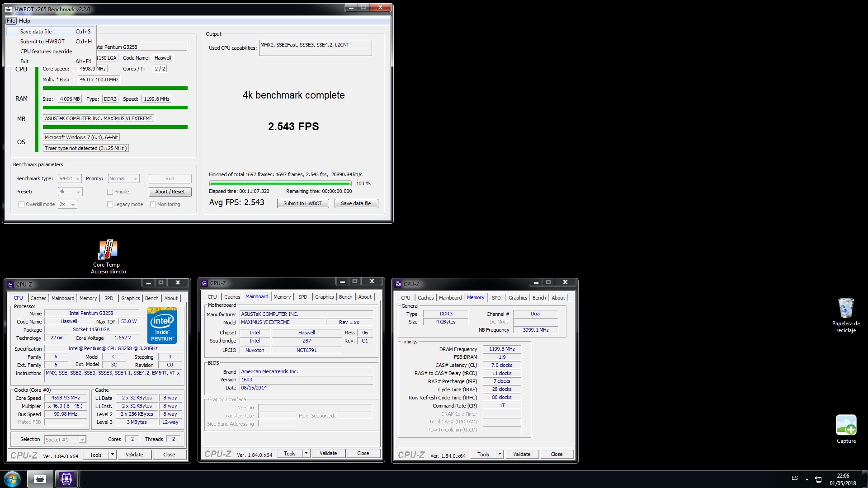
Task: Click the MAXIMUS VI EXTREME motherboard field
Action: pos(99,118)
